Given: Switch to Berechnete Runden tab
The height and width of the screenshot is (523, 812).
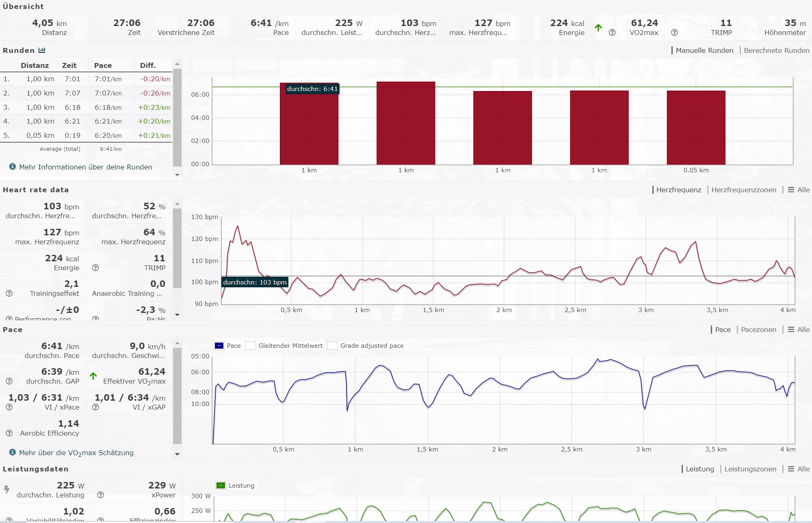Looking at the screenshot, I should pos(776,50).
